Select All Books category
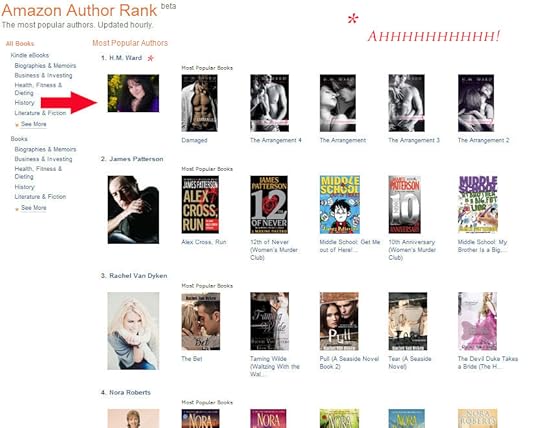This screenshot has width=540, height=428. 20,43
